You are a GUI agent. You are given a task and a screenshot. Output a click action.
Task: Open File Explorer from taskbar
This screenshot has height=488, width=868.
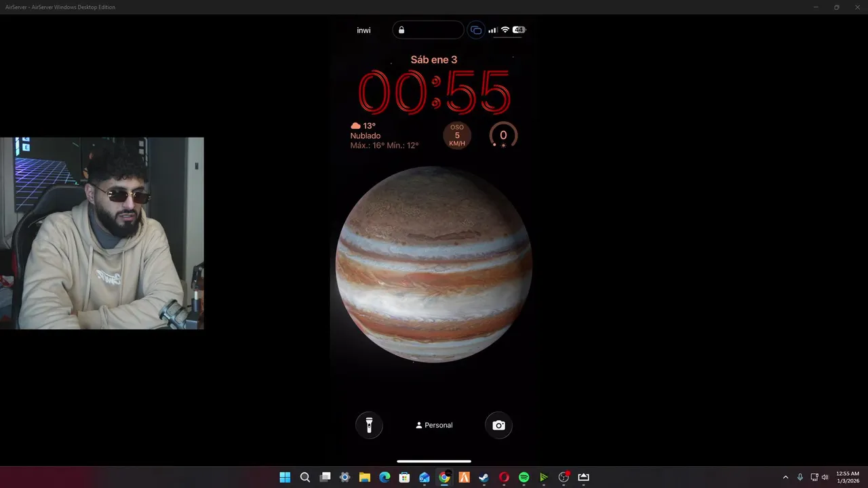click(x=364, y=477)
